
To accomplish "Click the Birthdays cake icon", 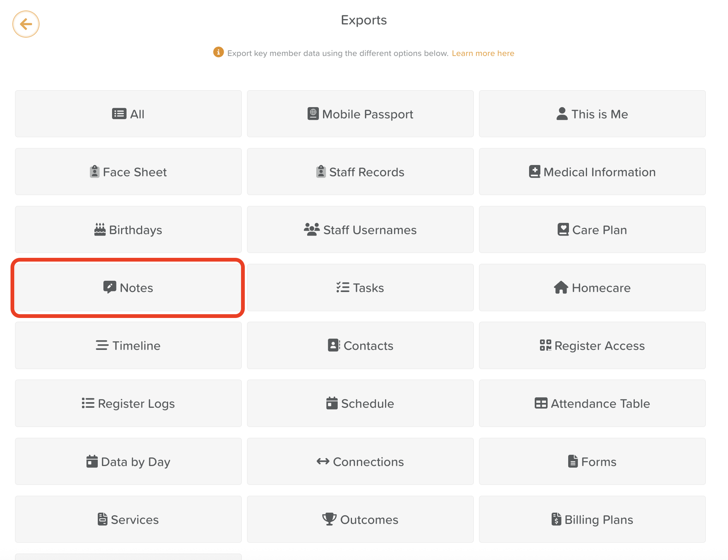I will pyautogui.click(x=100, y=230).
